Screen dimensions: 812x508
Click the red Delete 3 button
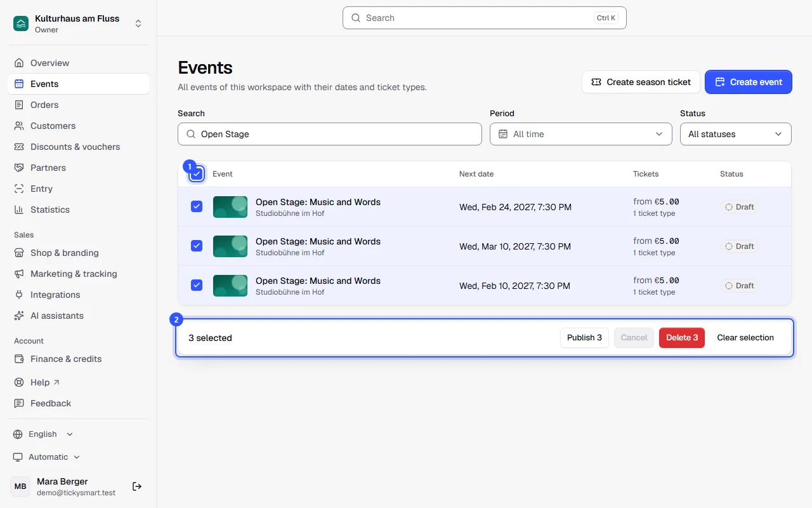point(682,338)
